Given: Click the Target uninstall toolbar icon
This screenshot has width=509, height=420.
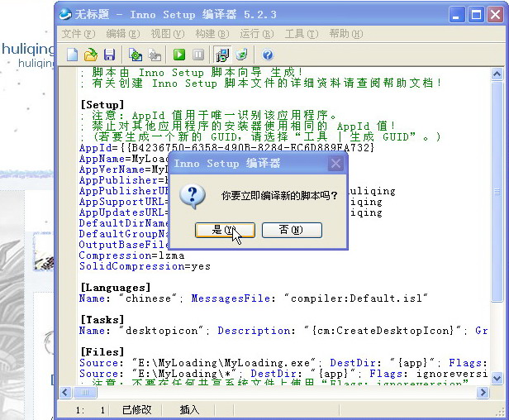Looking at the screenshot, I should coord(241,55).
